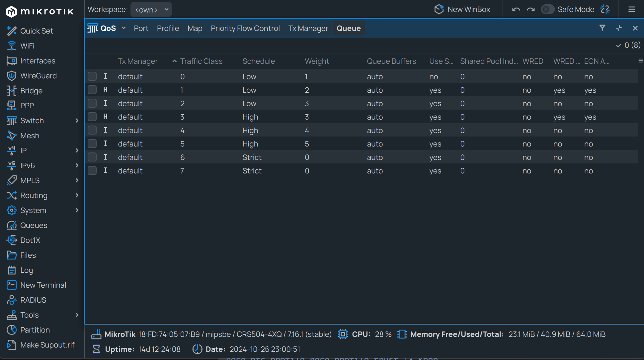This screenshot has height=360, width=644.
Task: Open the Dot1X sidebar icon
Action: 12,240
